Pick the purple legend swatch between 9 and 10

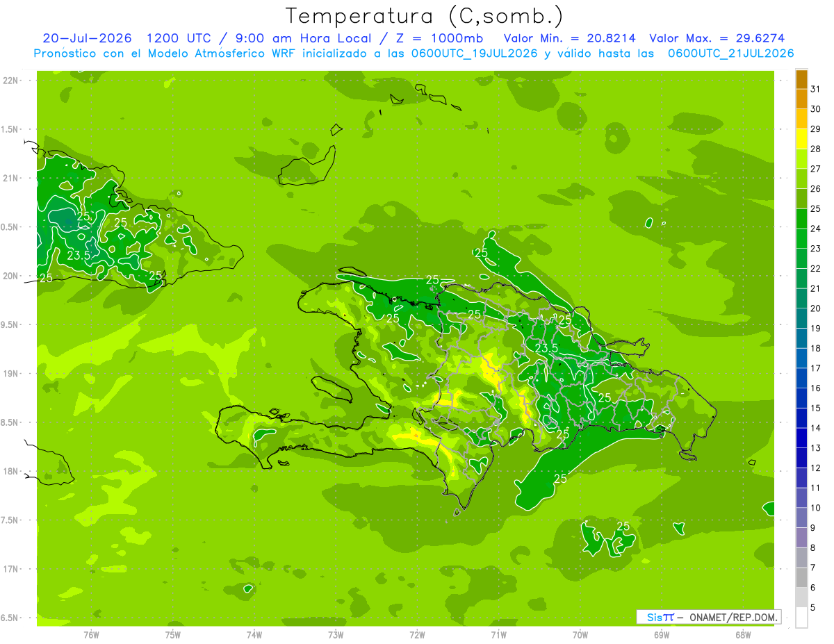(x=801, y=518)
